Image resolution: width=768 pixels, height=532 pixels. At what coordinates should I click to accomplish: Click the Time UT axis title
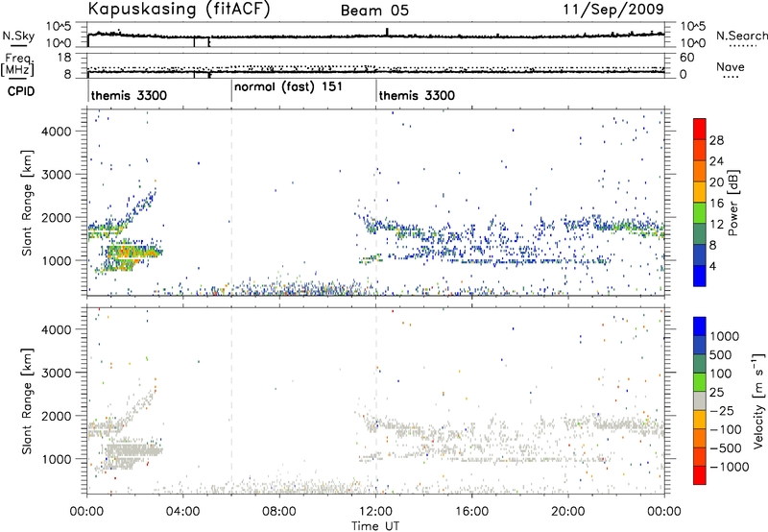[x=375, y=525]
